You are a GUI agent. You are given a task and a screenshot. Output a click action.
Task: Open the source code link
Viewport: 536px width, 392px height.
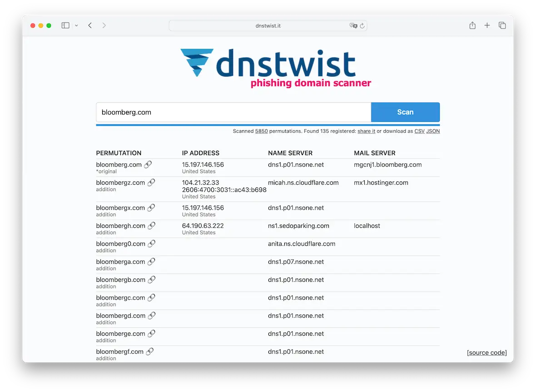tap(487, 353)
